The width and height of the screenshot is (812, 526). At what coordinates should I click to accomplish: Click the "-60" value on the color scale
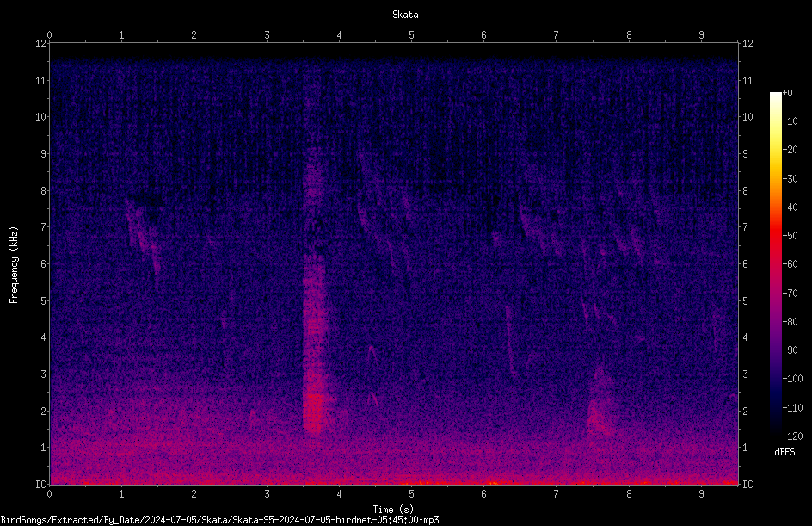(x=790, y=264)
